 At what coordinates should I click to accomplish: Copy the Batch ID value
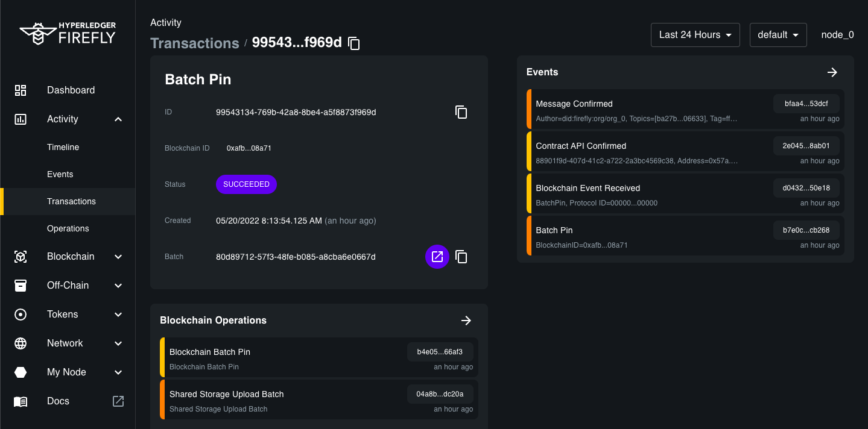click(461, 257)
